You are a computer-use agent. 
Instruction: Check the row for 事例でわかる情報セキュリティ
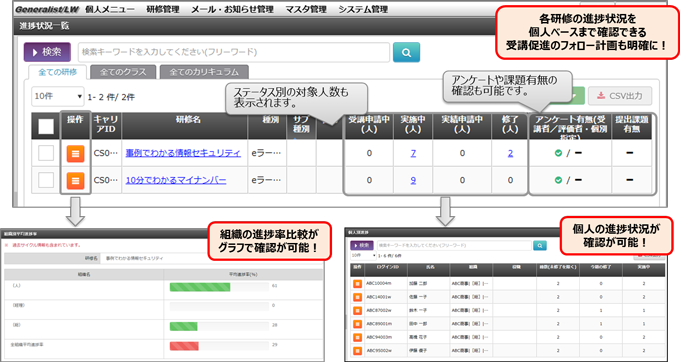pos(46,153)
